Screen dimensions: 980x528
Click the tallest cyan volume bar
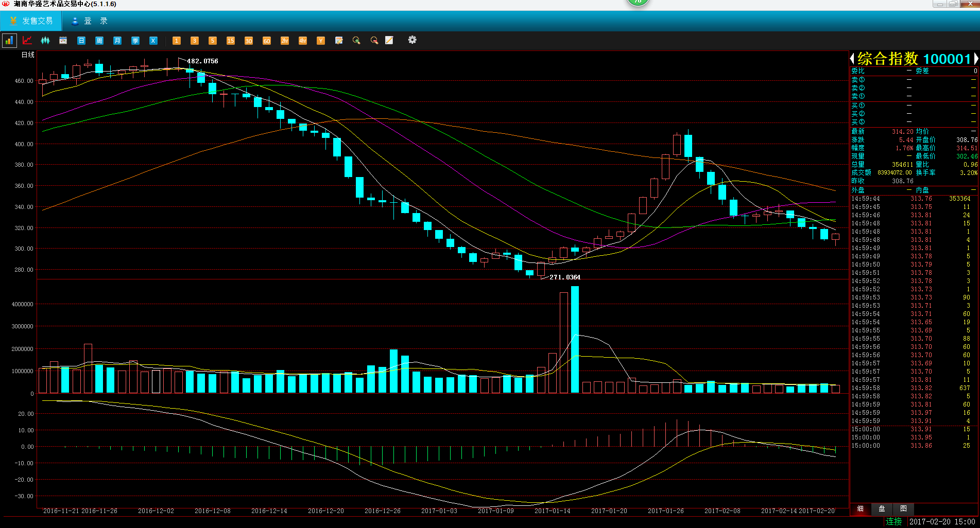(x=575, y=340)
